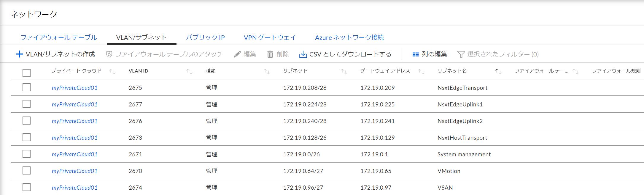Sort by the サブネット column arrows
Image resolution: width=644 pixels, height=195 pixels.
344,71
